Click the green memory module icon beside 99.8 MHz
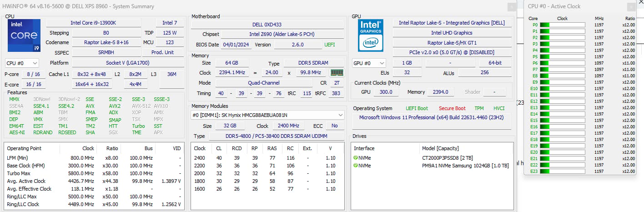The image size is (644, 212). 337,73
